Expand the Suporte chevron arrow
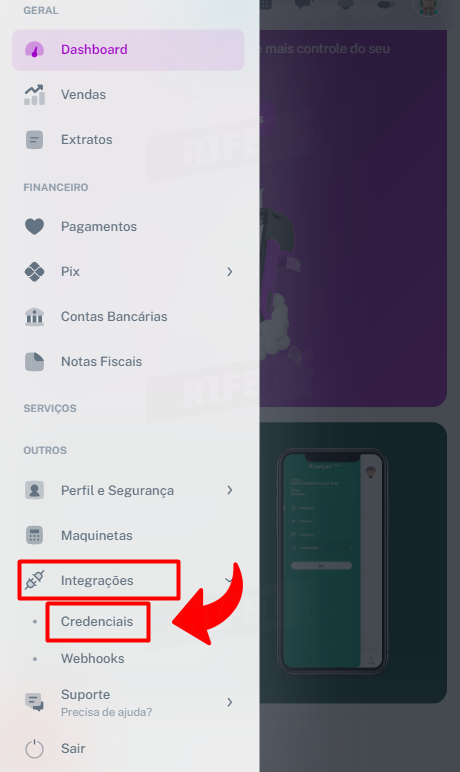The width and height of the screenshot is (460, 772). coord(230,702)
